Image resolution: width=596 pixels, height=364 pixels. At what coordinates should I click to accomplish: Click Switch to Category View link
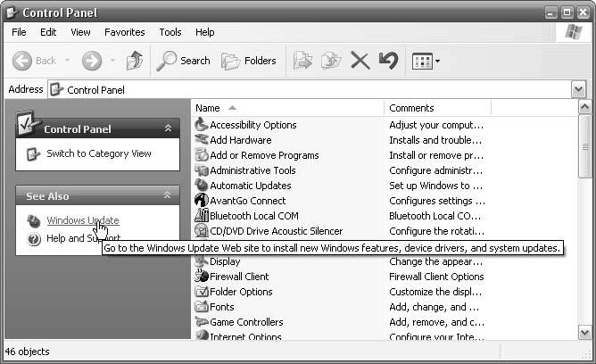pyautogui.click(x=98, y=153)
